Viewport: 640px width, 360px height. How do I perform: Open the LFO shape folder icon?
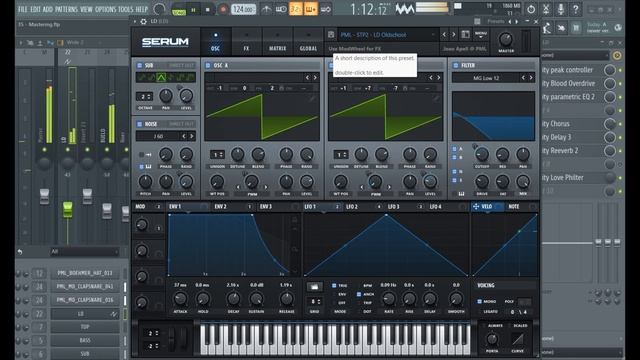coord(314,287)
